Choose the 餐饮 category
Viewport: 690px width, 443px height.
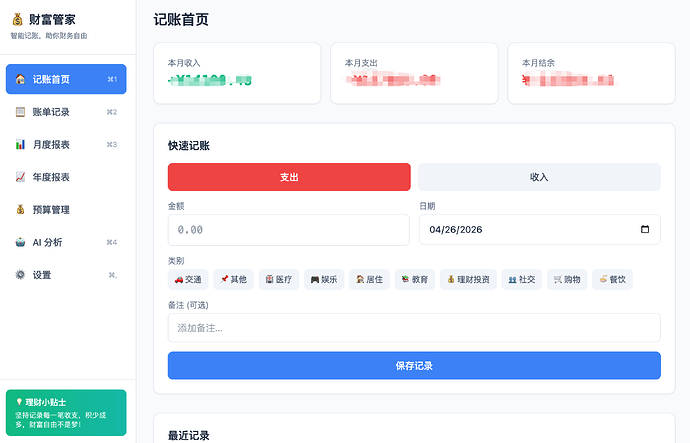click(x=613, y=279)
